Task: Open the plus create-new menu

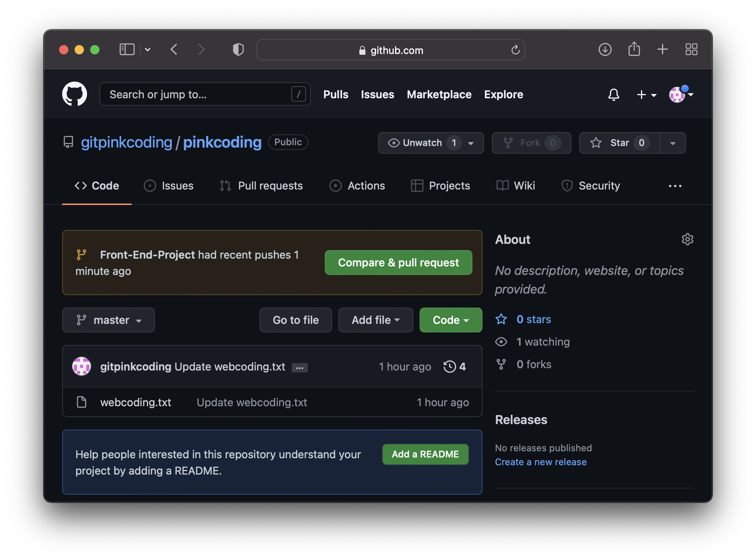Action: coord(646,94)
